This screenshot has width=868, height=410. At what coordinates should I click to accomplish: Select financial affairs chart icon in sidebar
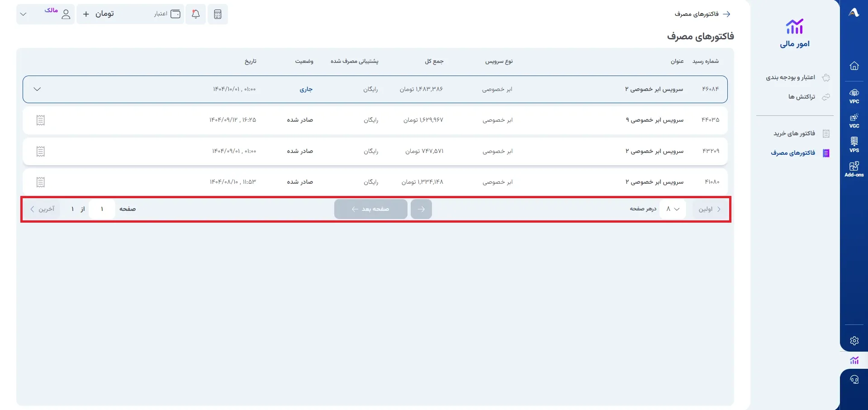[854, 360]
